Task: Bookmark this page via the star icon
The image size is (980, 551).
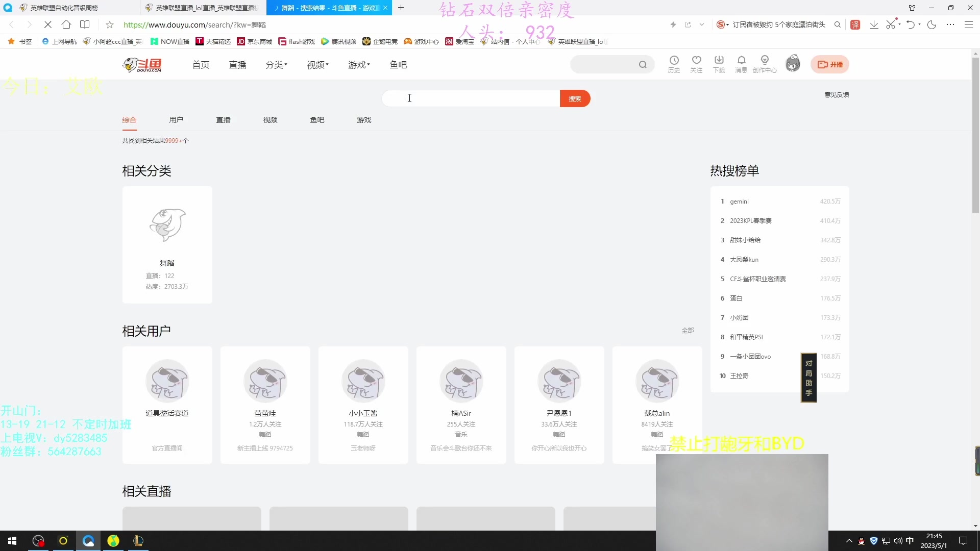Action: [109, 24]
